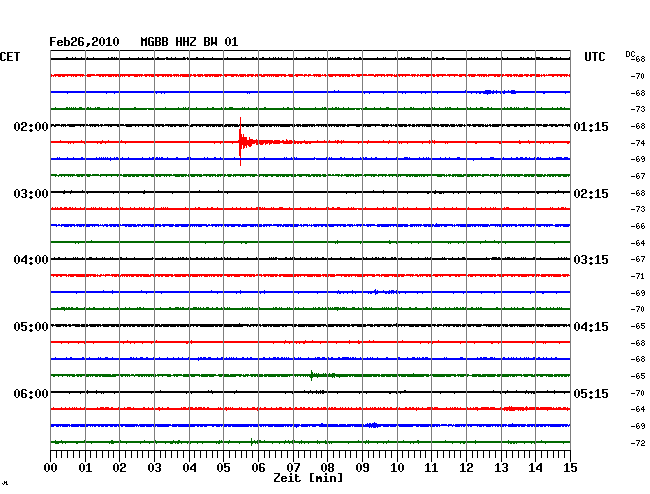Click the 03 minute axis label

154,467
